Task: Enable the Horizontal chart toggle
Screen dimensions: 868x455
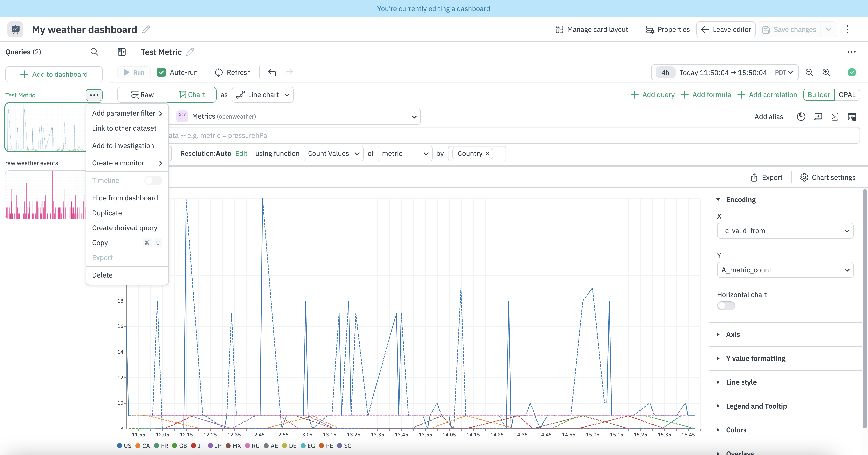Action: (x=726, y=305)
